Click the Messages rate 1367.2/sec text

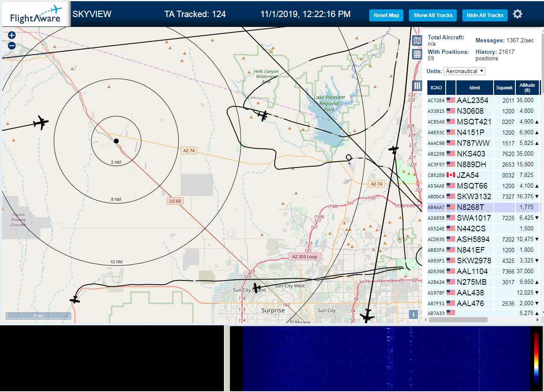point(505,40)
